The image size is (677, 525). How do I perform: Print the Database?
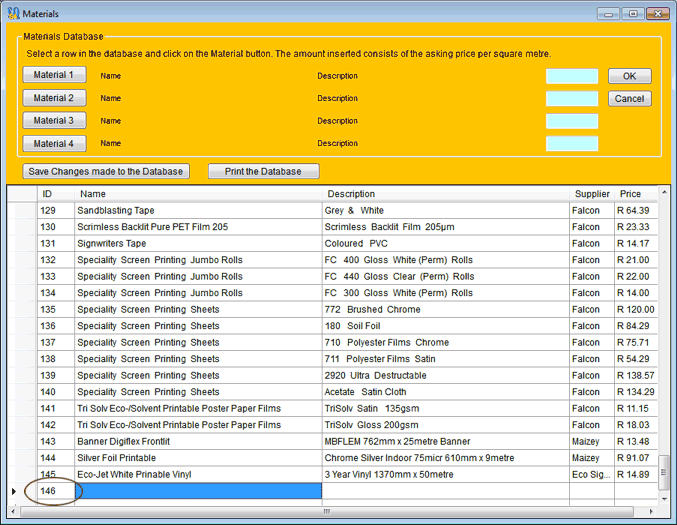(x=263, y=171)
